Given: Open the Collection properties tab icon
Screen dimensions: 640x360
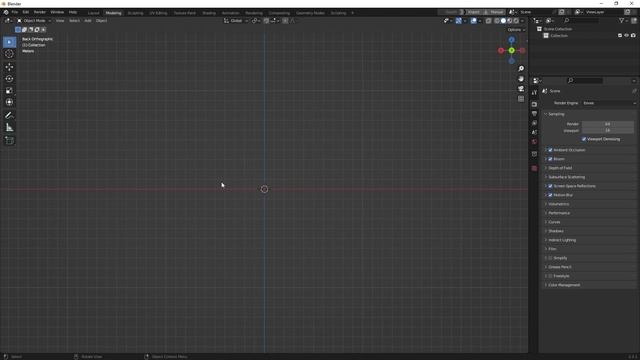Looking at the screenshot, I should 534,154.
